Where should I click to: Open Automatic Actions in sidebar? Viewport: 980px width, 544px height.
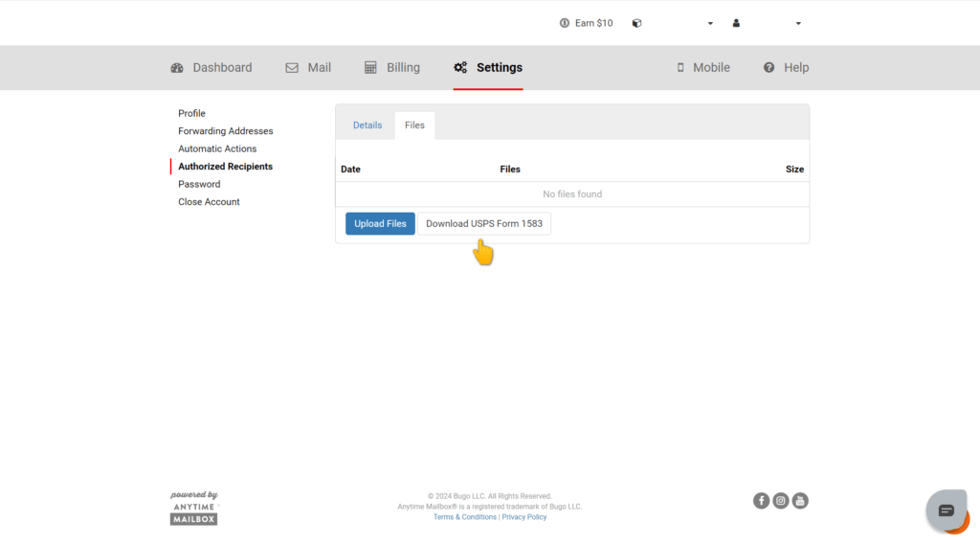click(217, 148)
